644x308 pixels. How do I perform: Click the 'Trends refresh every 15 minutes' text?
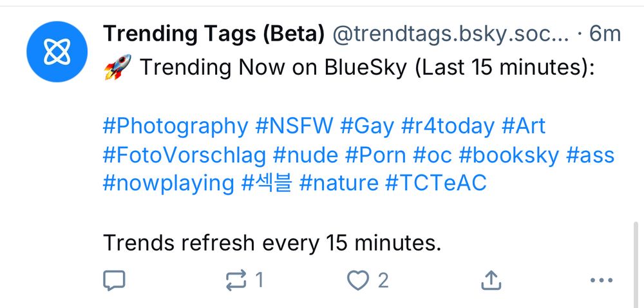click(x=272, y=243)
